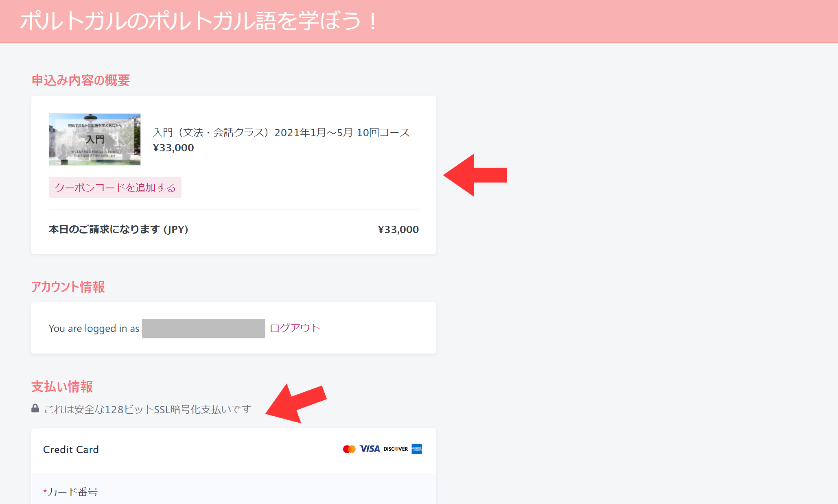Click the red arrow near SSL notice
The image size is (838, 504).
tap(296, 403)
